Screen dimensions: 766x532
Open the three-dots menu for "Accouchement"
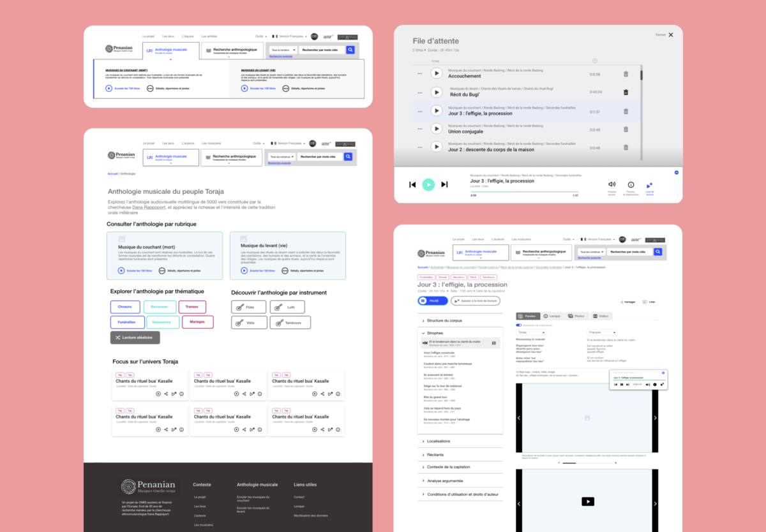pos(419,74)
